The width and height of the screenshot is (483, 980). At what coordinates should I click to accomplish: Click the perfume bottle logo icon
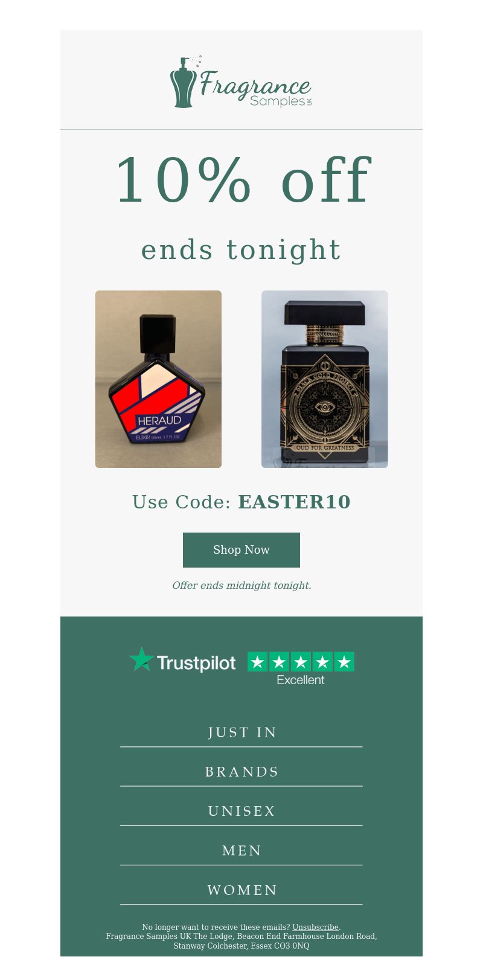[x=184, y=82]
